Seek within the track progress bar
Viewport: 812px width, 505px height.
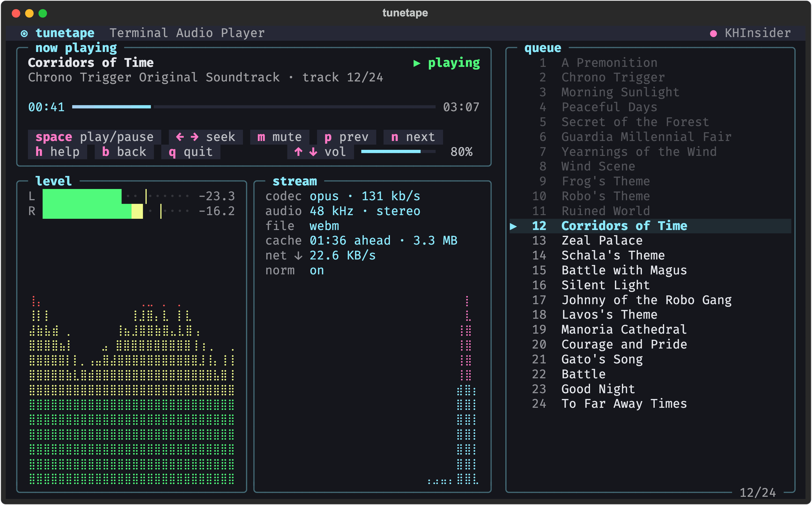pos(254,107)
